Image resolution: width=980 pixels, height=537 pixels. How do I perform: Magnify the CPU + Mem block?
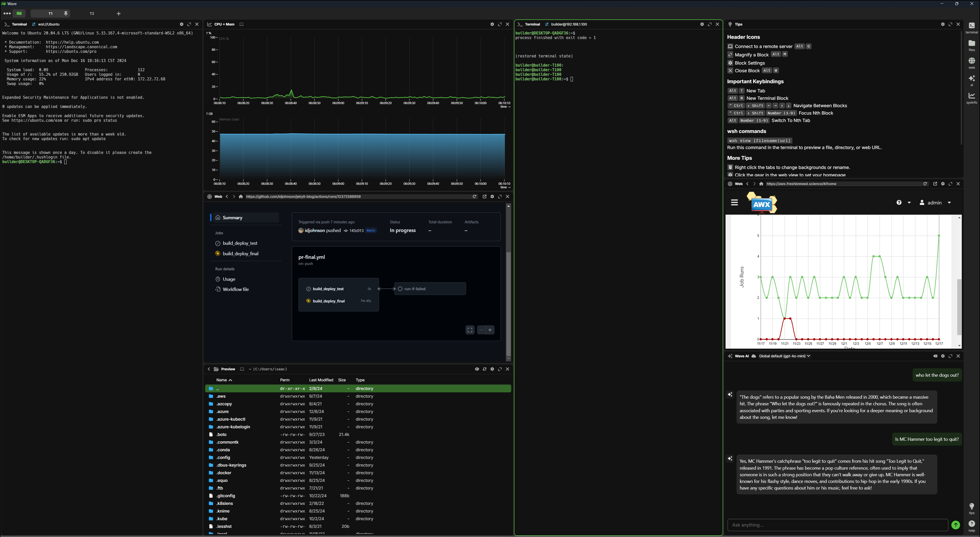pos(500,24)
